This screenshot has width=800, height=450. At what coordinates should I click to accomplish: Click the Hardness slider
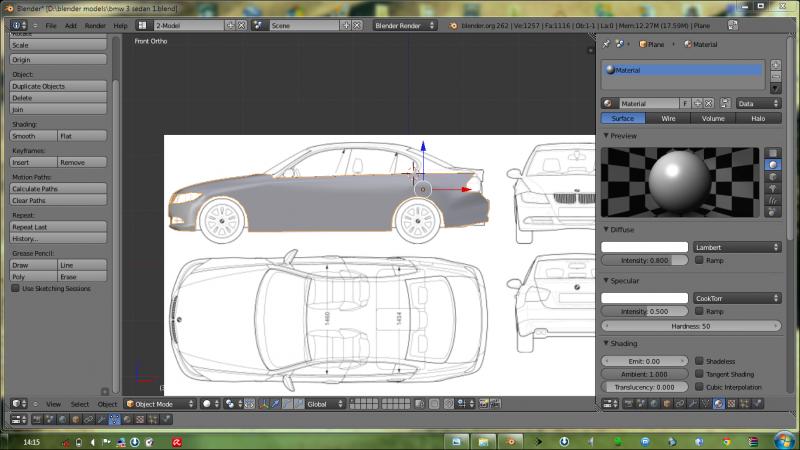[691, 326]
